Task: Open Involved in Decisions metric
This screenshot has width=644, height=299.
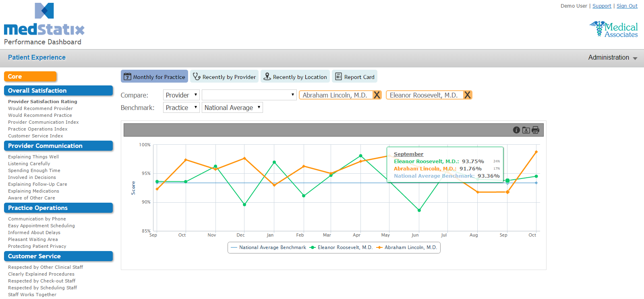Action: pos(32,177)
